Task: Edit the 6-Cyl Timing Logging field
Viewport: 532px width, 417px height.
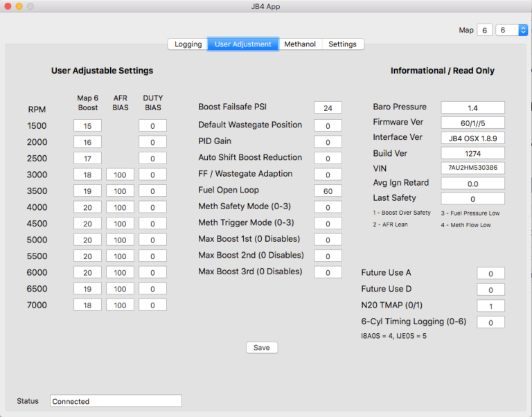Action: click(490, 322)
